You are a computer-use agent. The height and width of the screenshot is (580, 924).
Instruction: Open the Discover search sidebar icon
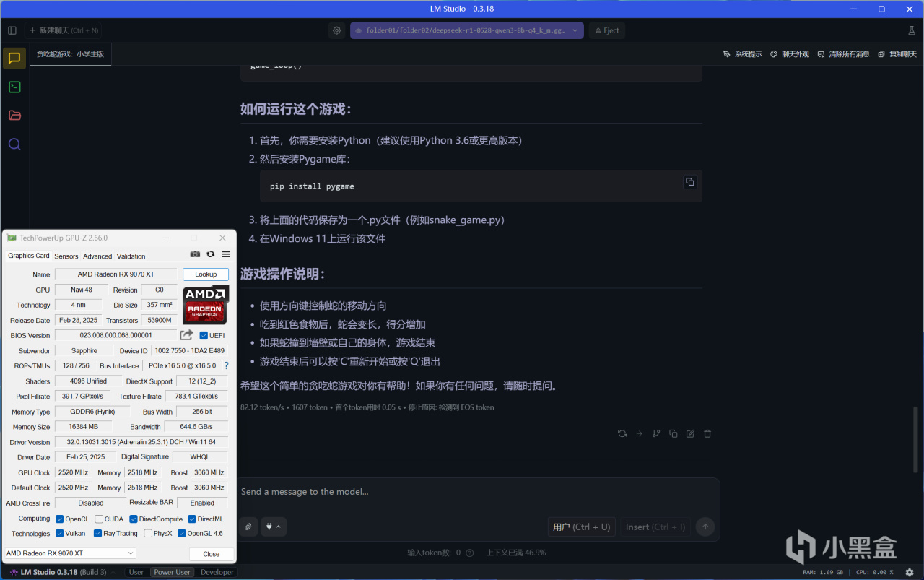pyautogui.click(x=14, y=144)
